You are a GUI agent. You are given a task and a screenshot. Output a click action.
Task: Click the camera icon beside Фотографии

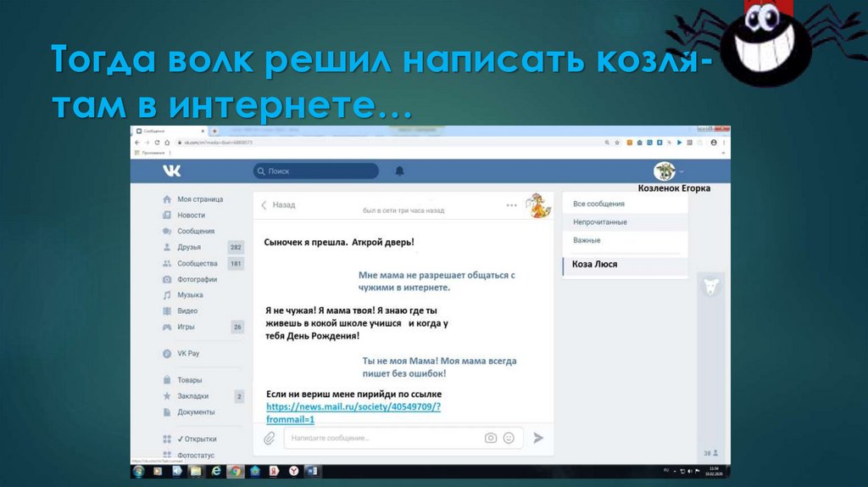click(167, 279)
